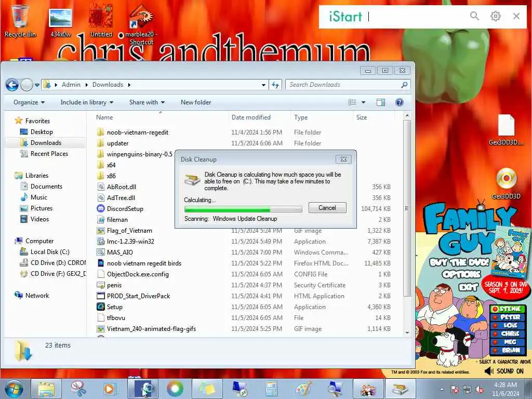Select Network in the navigation pane

37,296
